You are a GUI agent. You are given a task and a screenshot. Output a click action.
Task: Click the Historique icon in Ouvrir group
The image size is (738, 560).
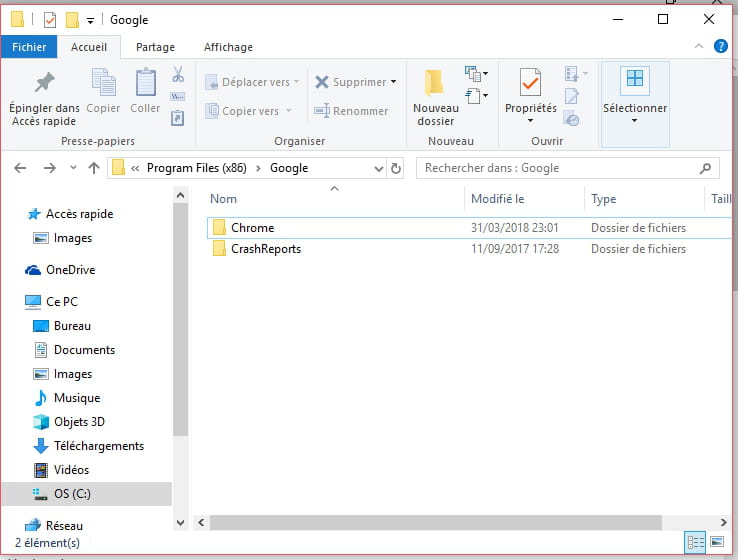point(571,119)
